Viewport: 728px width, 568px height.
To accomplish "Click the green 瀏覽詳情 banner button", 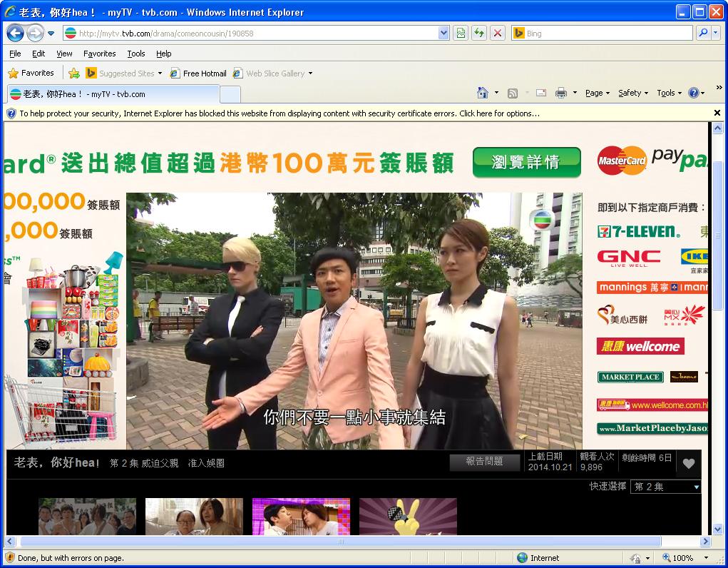I will point(526,163).
